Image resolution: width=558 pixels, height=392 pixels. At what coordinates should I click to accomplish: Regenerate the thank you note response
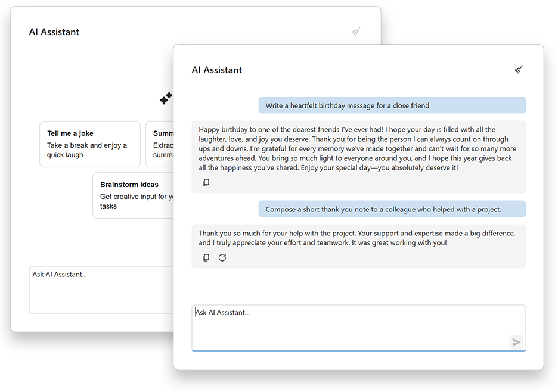coord(222,257)
